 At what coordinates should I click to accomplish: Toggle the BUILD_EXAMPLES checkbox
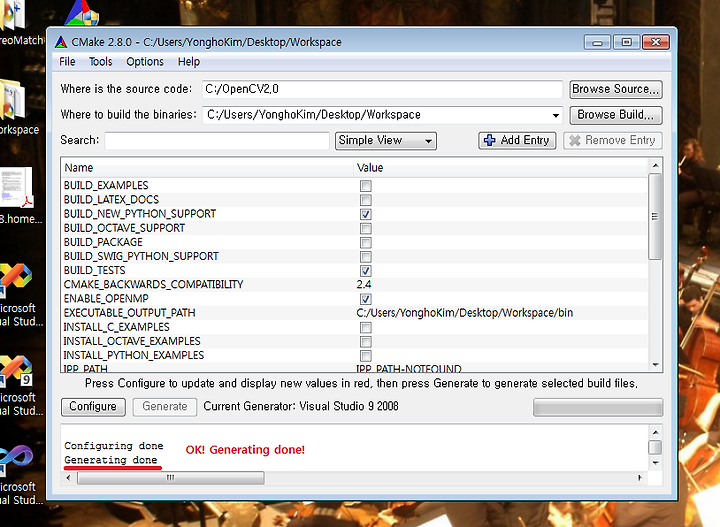[366, 186]
